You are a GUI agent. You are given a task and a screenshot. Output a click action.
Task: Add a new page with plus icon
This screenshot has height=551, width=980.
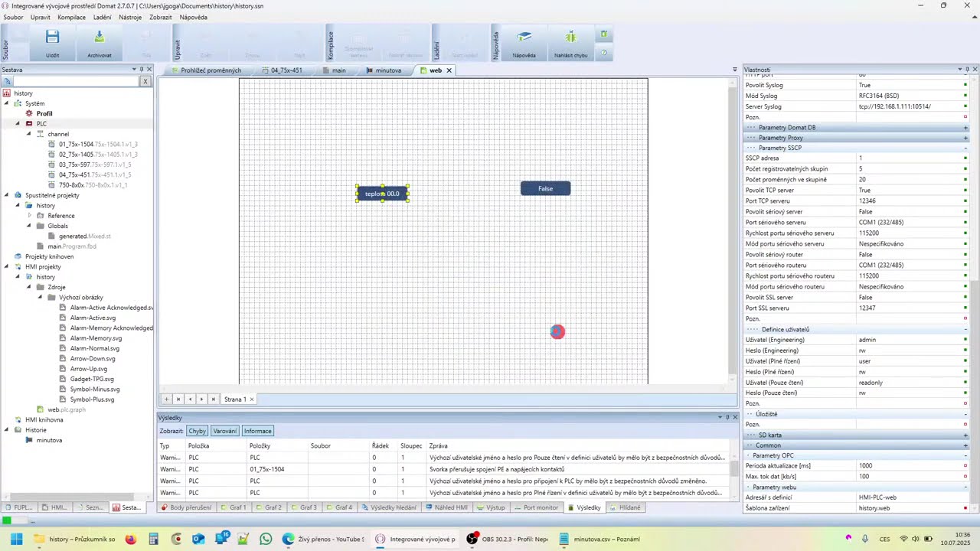pos(166,399)
